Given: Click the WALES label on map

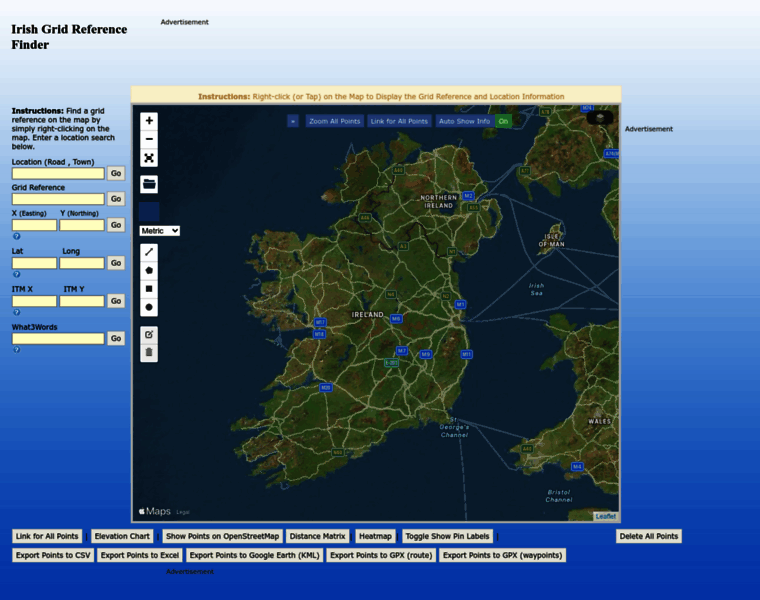Looking at the screenshot, I should pyautogui.click(x=600, y=422).
